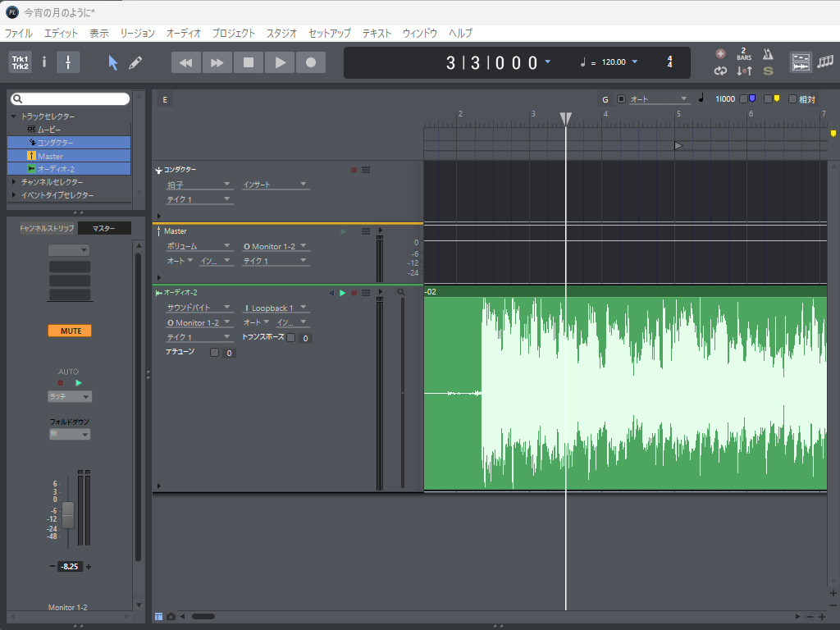Click the magnifier zoom icon on the audio track

pyautogui.click(x=401, y=292)
